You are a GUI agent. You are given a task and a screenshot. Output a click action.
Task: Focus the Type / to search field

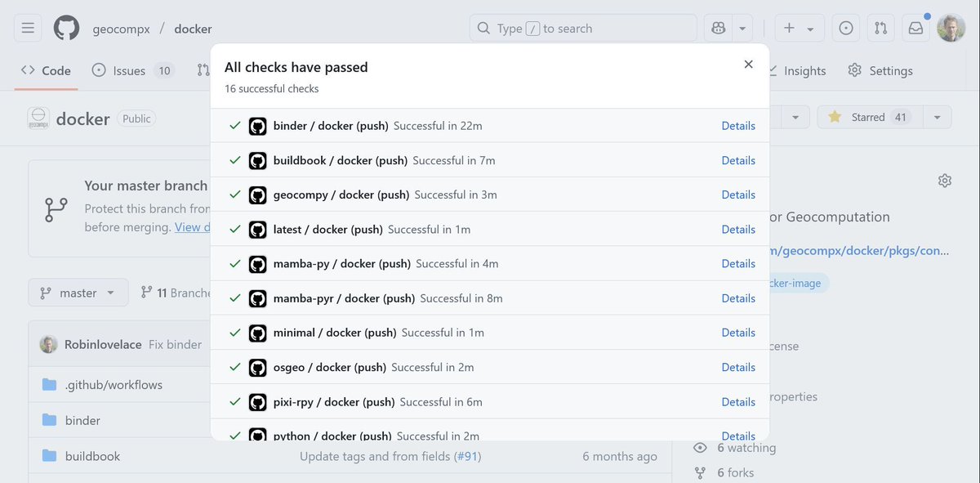(583, 28)
